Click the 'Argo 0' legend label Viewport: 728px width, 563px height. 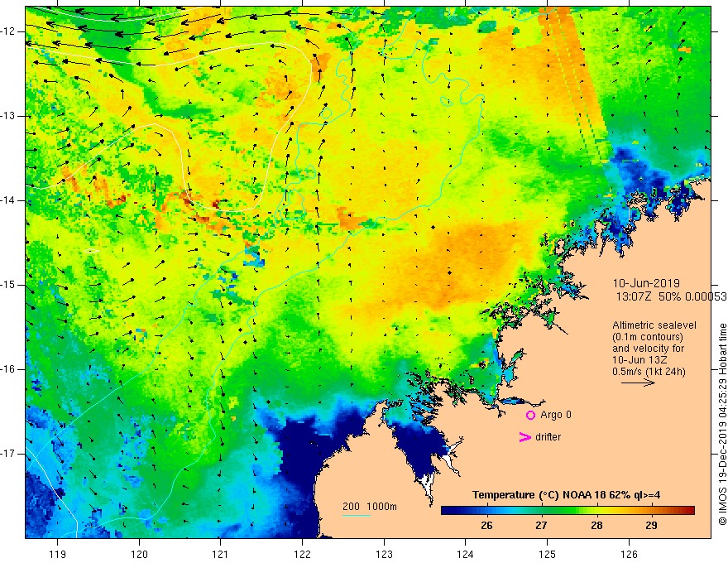(x=556, y=415)
